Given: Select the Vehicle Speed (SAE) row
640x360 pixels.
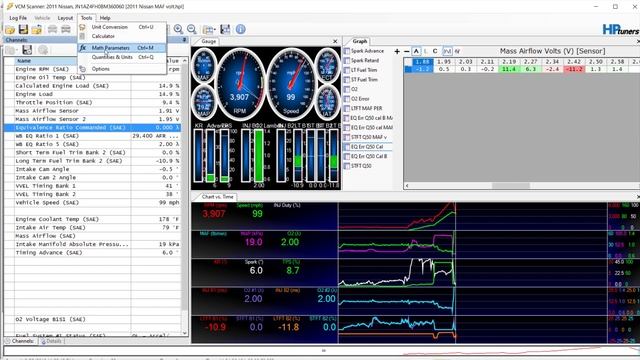Looking at the screenshot, I should (x=92, y=202).
